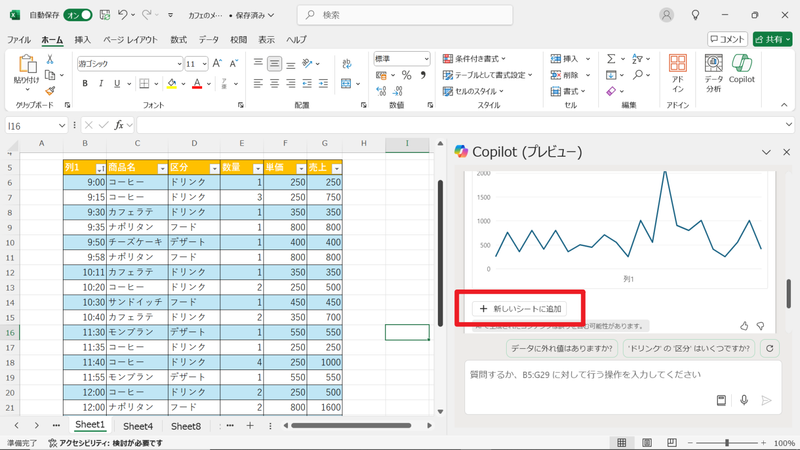Click the save icon in title bar
Viewport: 800px width, 450px height.
[105, 15]
